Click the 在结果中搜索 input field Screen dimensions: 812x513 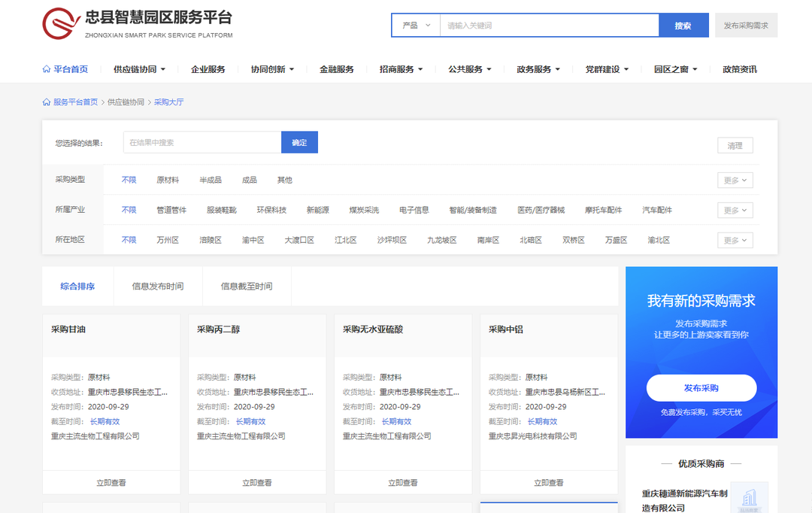tap(201, 143)
